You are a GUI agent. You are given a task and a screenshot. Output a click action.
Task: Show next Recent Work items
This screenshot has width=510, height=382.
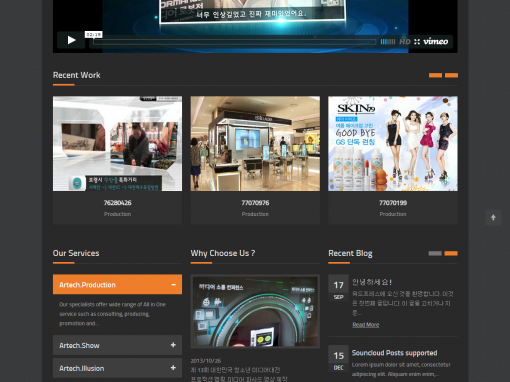[x=451, y=75]
